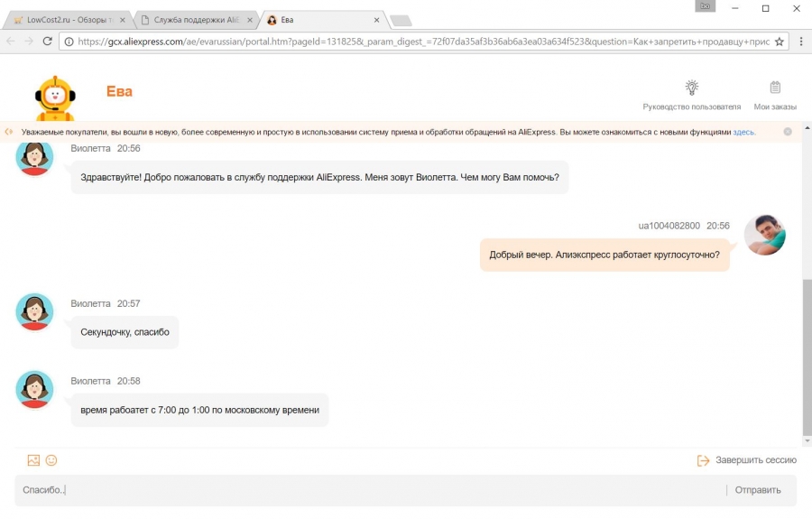Reload the page with refresh icon
The image size is (812, 519).
(x=48, y=42)
